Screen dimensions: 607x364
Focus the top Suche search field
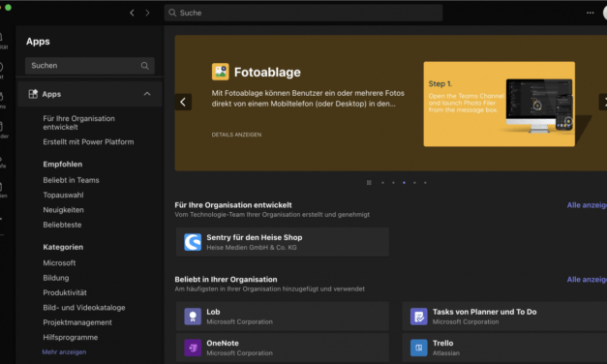[304, 13]
